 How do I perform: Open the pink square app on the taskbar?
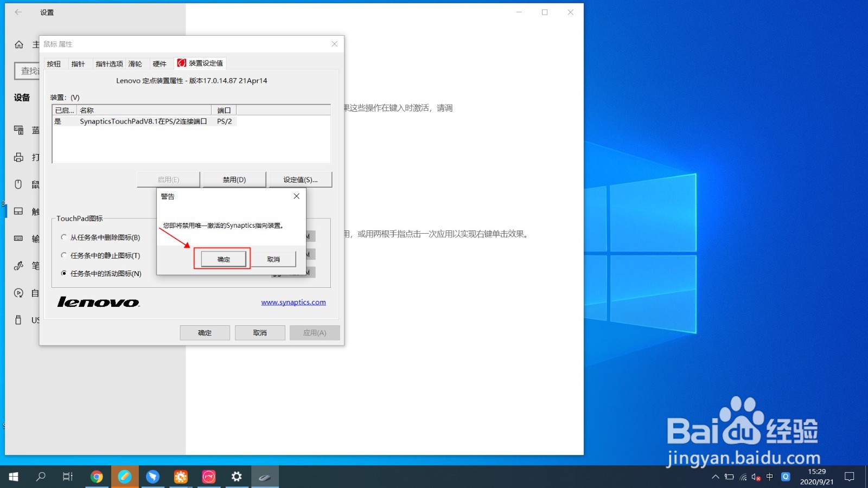point(209,477)
